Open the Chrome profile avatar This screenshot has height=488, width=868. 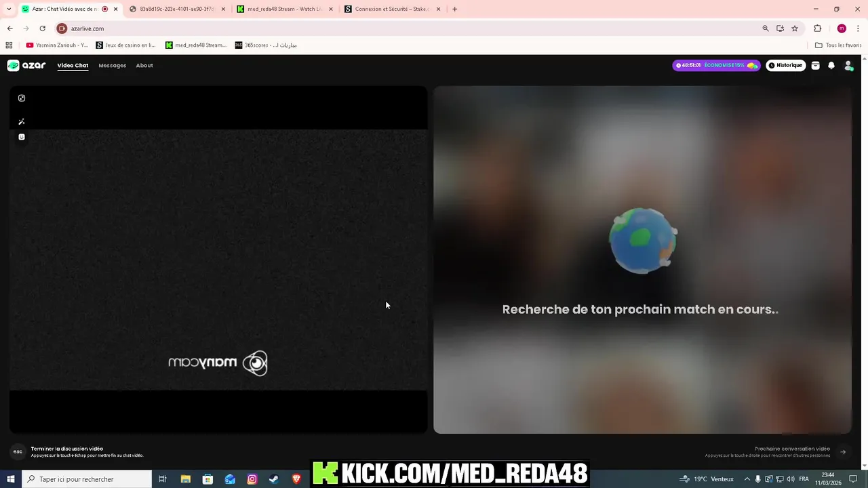[842, 28]
